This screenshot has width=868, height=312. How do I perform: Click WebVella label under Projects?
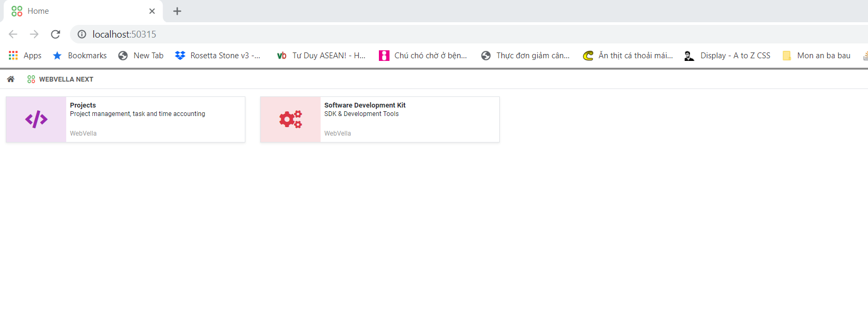click(83, 133)
